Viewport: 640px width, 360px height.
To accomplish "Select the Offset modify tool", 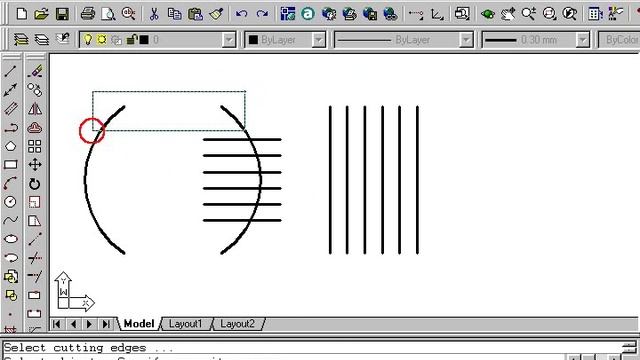I will pos(35,128).
